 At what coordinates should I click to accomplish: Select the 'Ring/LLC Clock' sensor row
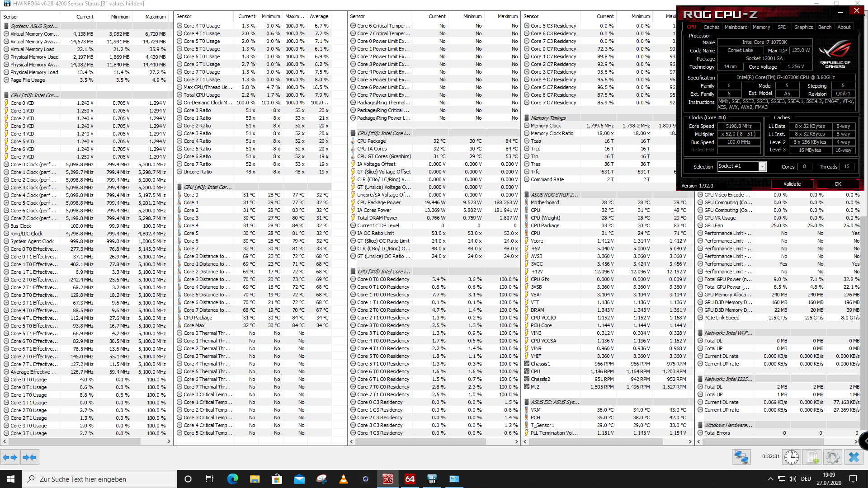pyautogui.click(x=85, y=234)
